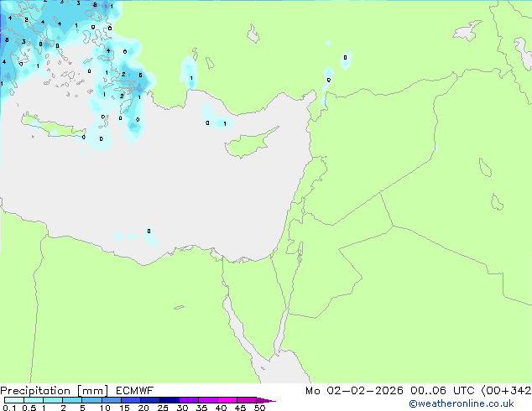Click the 'ECMWF' model label

[135, 391]
